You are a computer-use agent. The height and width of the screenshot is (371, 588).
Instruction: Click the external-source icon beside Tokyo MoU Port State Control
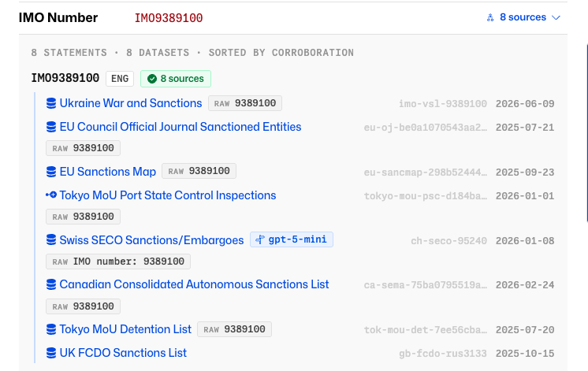[51, 195]
